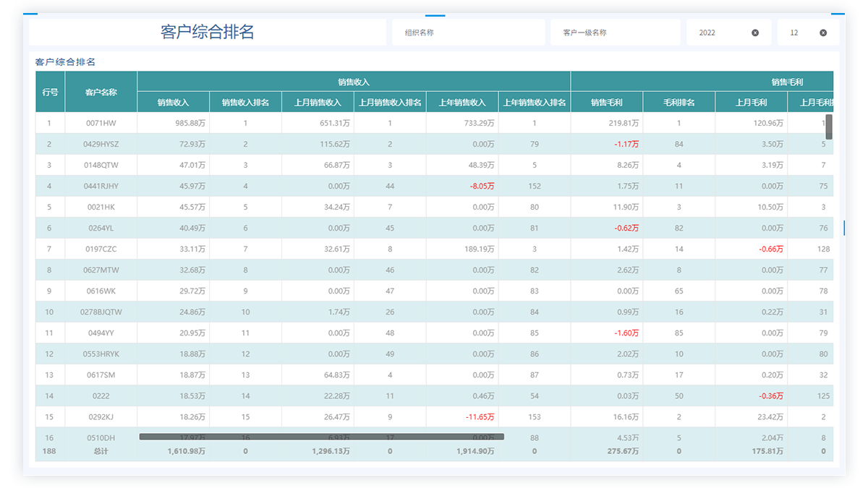
Task: Select the 销售收入 group header
Action: coord(354,82)
